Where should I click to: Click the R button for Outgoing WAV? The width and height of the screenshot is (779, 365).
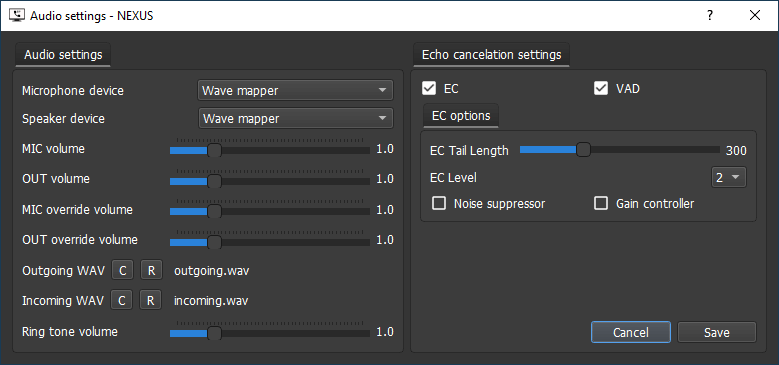[x=152, y=271]
